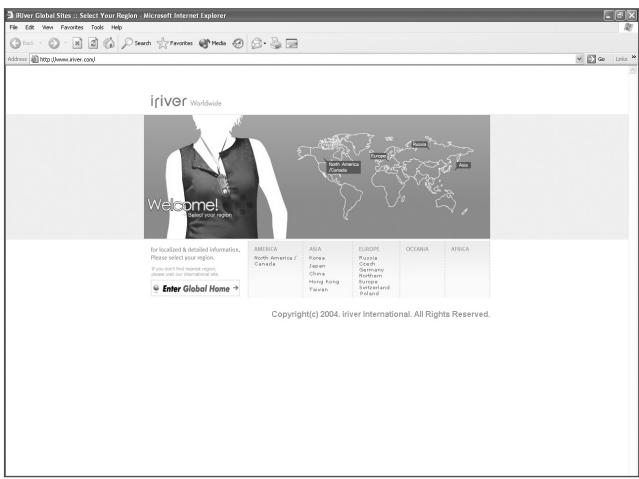Open the China regional site link

point(317,274)
